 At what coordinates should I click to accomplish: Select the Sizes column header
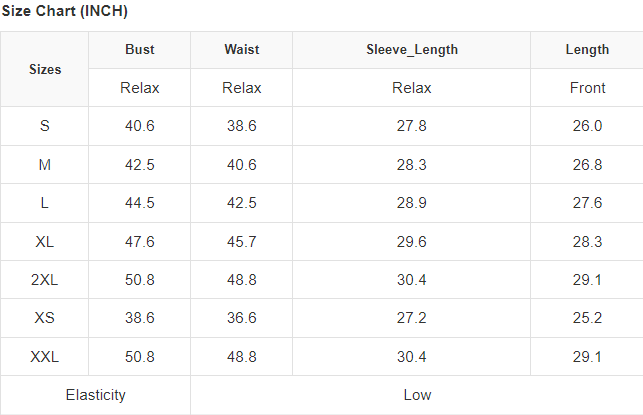pyautogui.click(x=45, y=69)
